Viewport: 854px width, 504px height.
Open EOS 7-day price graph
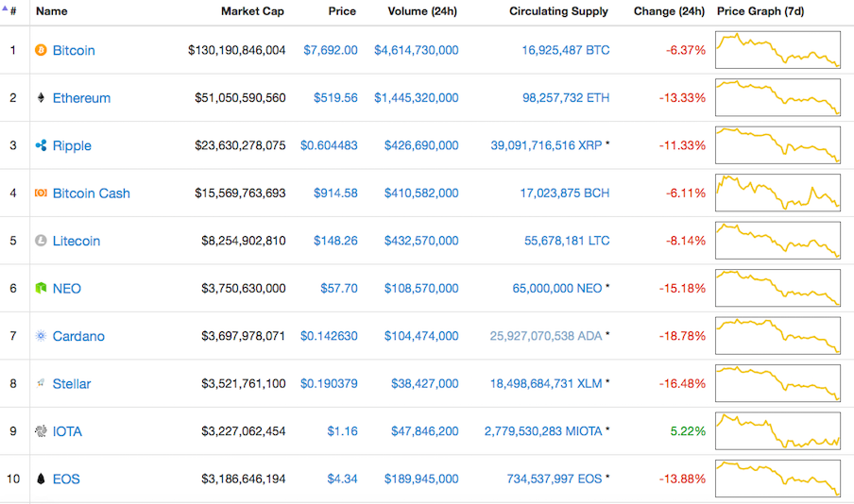tap(777, 479)
